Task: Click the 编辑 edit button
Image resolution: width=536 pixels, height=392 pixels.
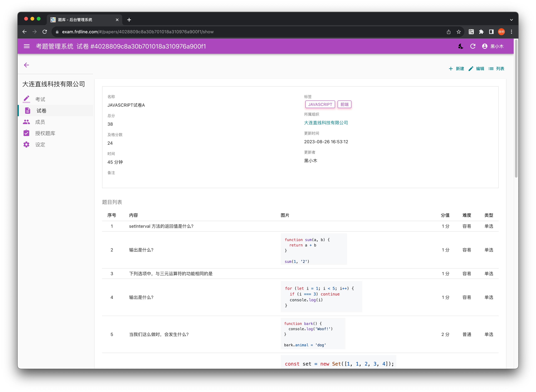Action: pyautogui.click(x=476, y=69)
